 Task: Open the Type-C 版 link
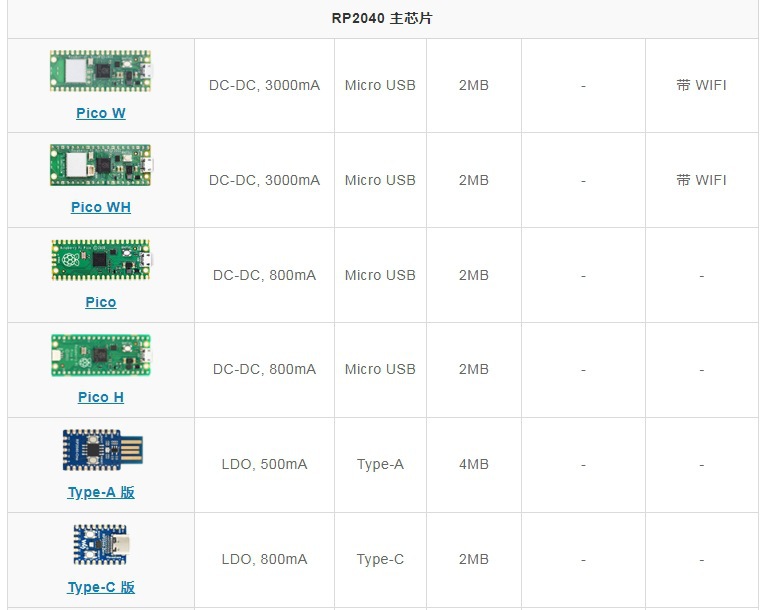click(x=101, y=587)
